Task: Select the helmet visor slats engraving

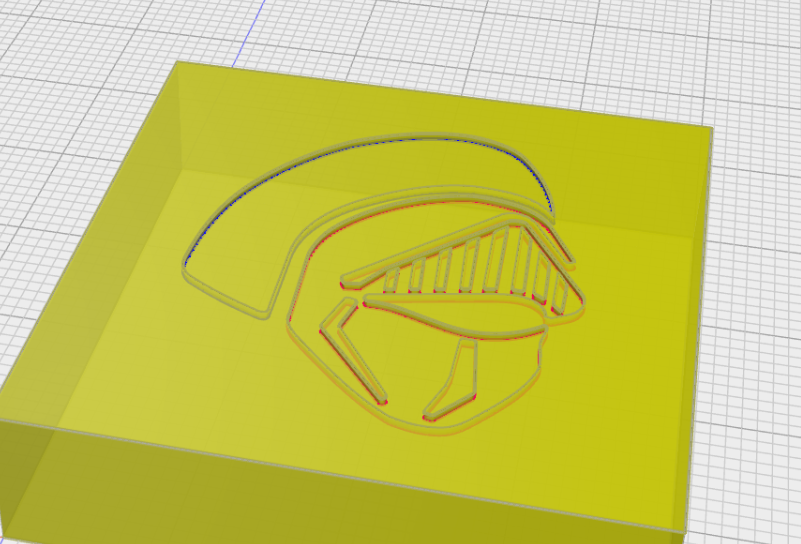Action: click(475, 270)
